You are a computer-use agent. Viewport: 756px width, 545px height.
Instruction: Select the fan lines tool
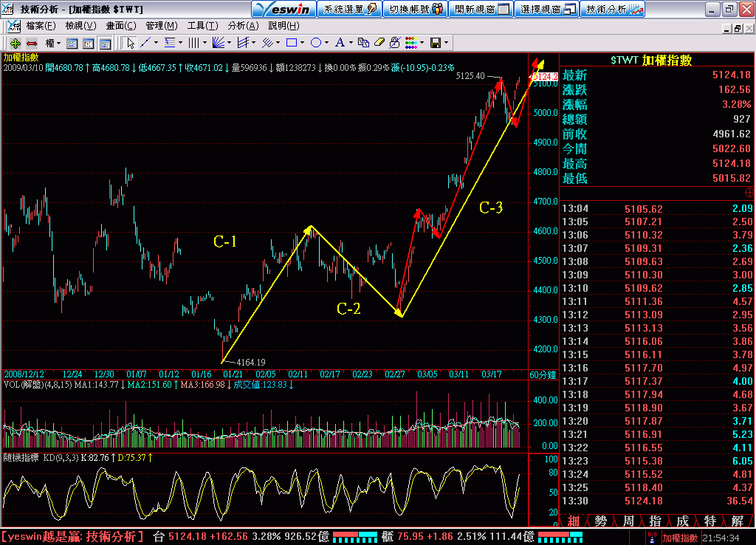[x=219, y=44]
